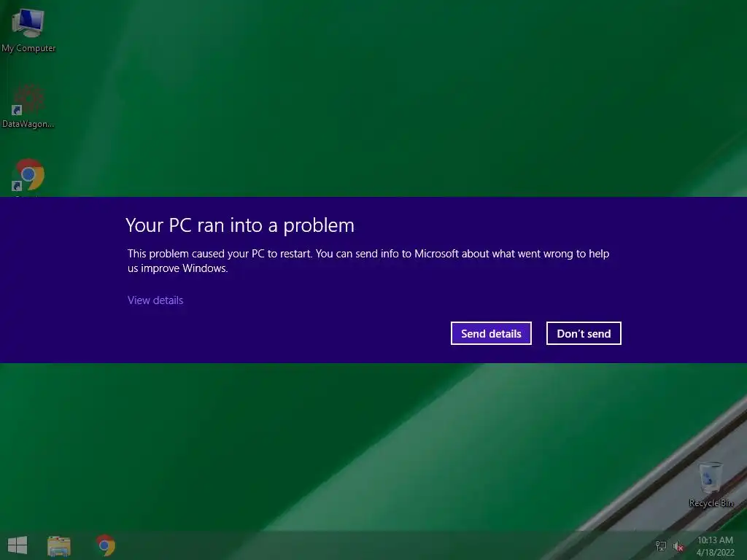The width and height of the screenshot is (747, 560).
Task: Launch Chrome from the taskbar
Action: click(106, 545)
